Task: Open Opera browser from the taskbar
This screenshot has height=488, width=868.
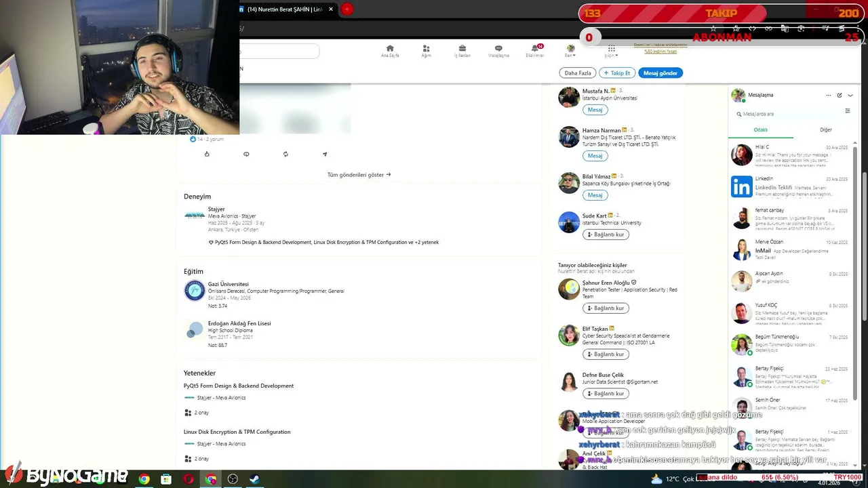Action: 189,479
